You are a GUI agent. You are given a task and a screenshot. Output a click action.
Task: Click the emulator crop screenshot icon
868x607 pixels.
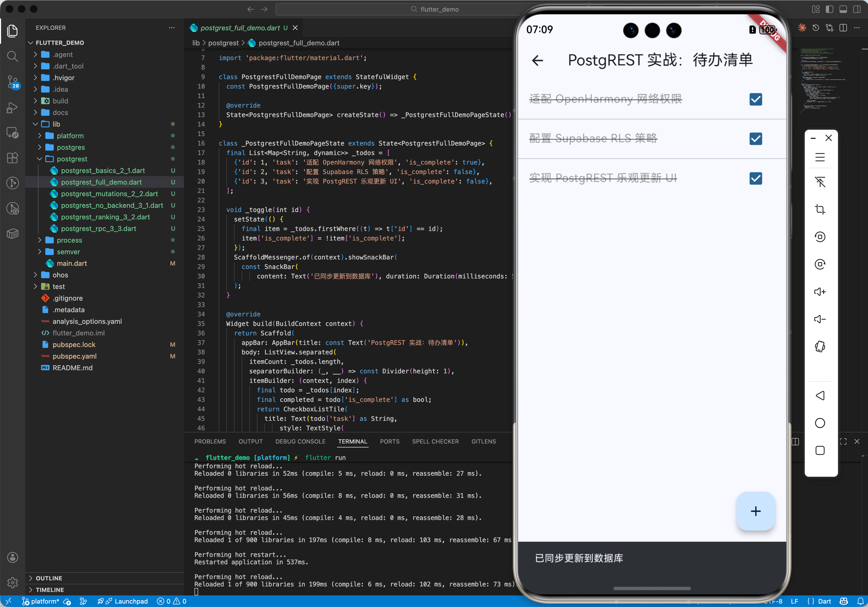coord(820,210)
